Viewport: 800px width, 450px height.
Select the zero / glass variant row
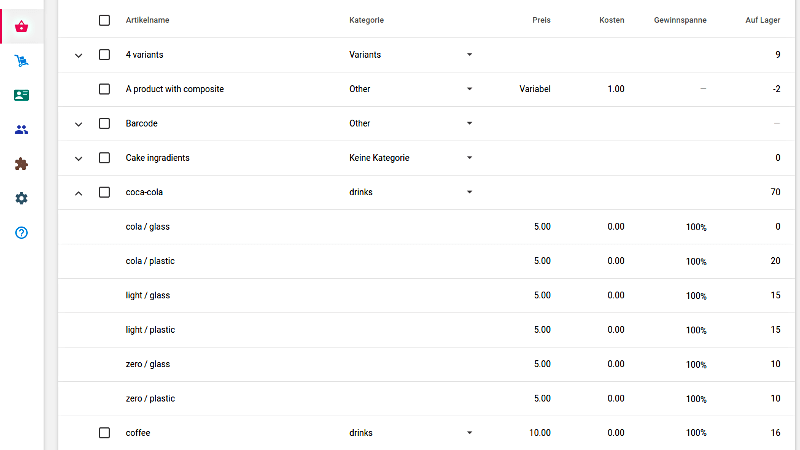click(148, 364)
